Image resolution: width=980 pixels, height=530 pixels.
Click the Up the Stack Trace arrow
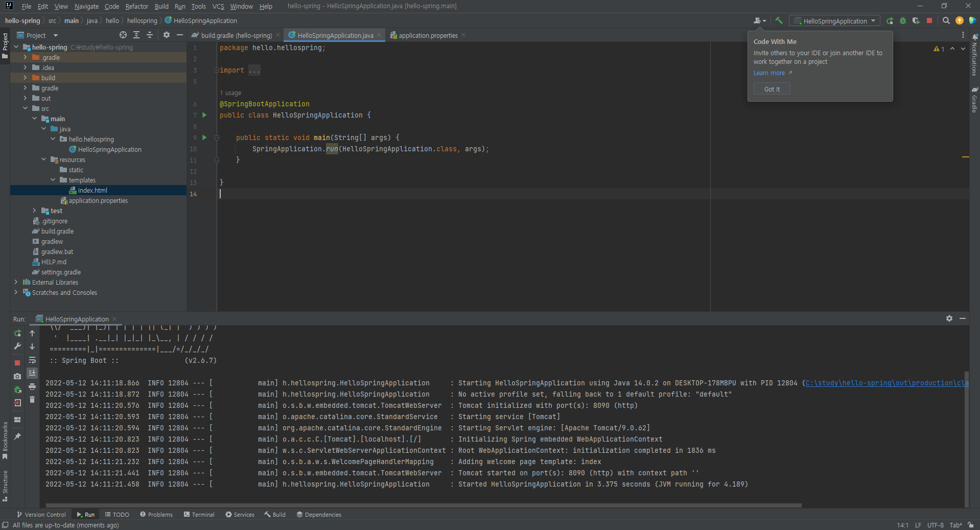[x=32, y=333]
